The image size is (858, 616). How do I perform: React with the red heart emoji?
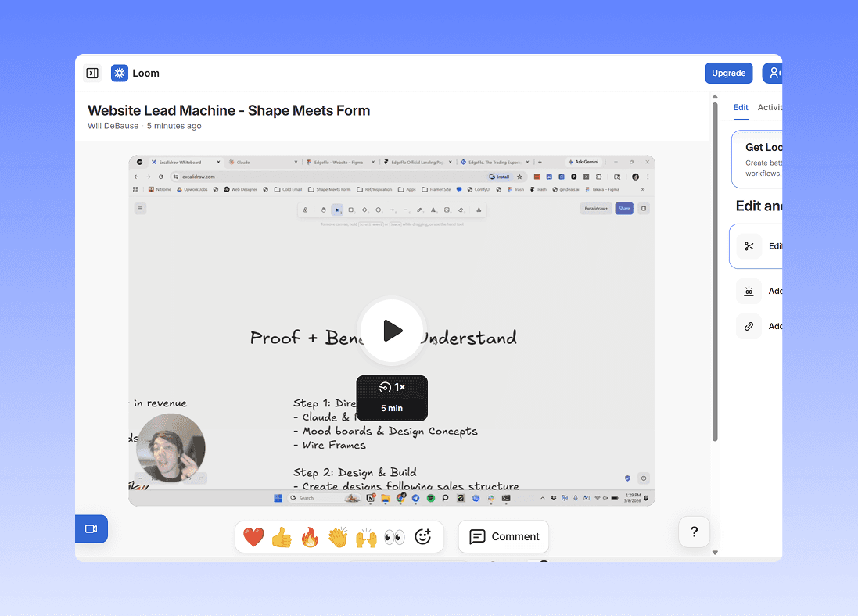[253, 537]
